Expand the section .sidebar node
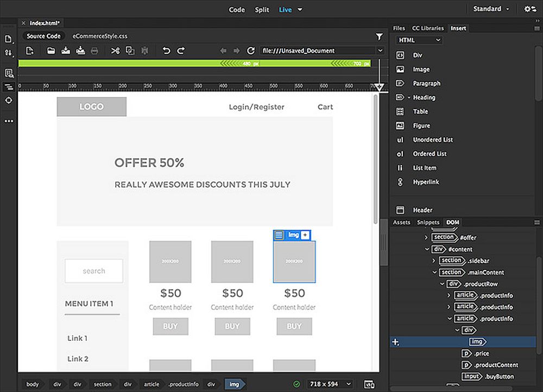 (433, 261)
